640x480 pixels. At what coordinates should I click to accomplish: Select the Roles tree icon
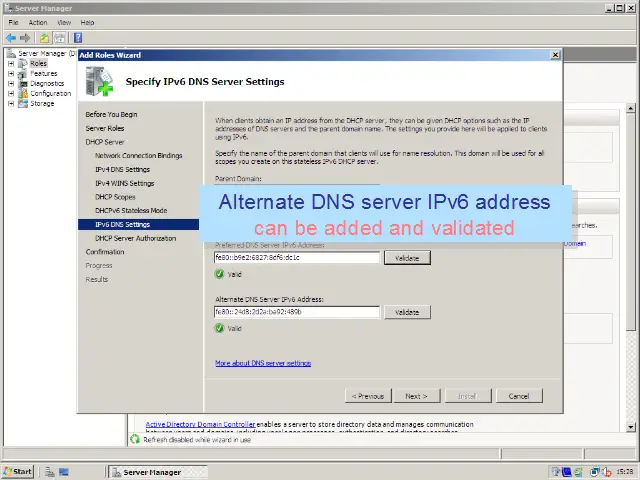coord(23,64)
